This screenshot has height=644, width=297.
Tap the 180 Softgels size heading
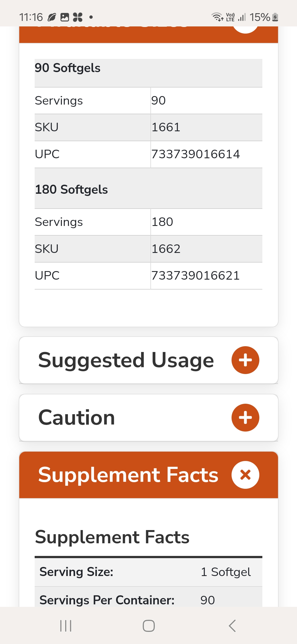point(71,190)
